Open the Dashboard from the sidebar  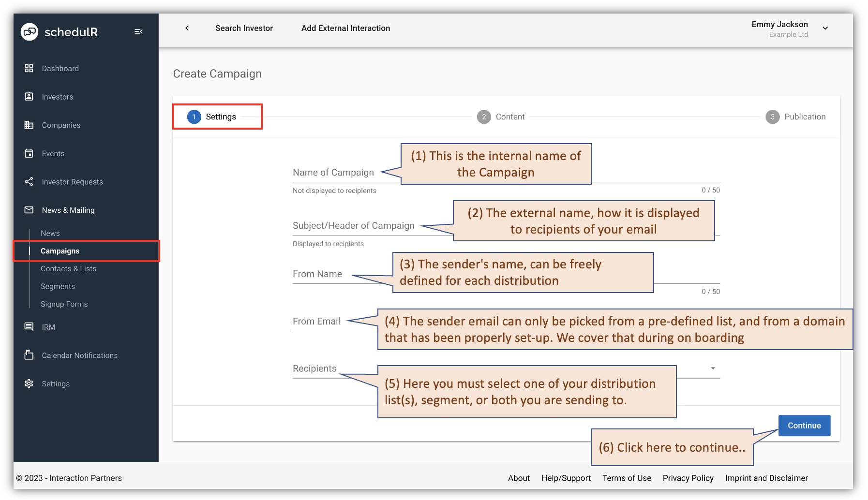click(30, 68)
